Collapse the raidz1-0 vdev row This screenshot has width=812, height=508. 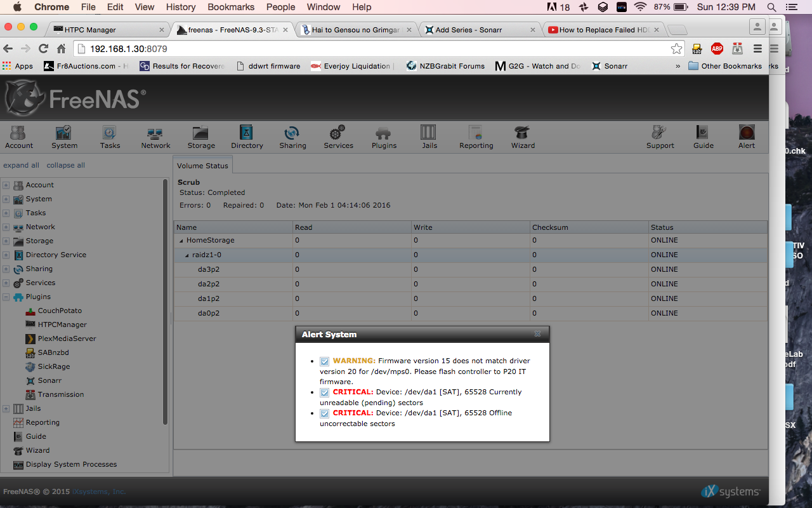click(x=187, y=255)
